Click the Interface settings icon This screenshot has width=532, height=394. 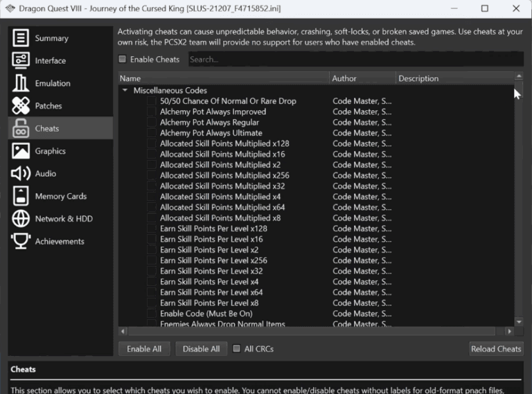tap(21, 60)
